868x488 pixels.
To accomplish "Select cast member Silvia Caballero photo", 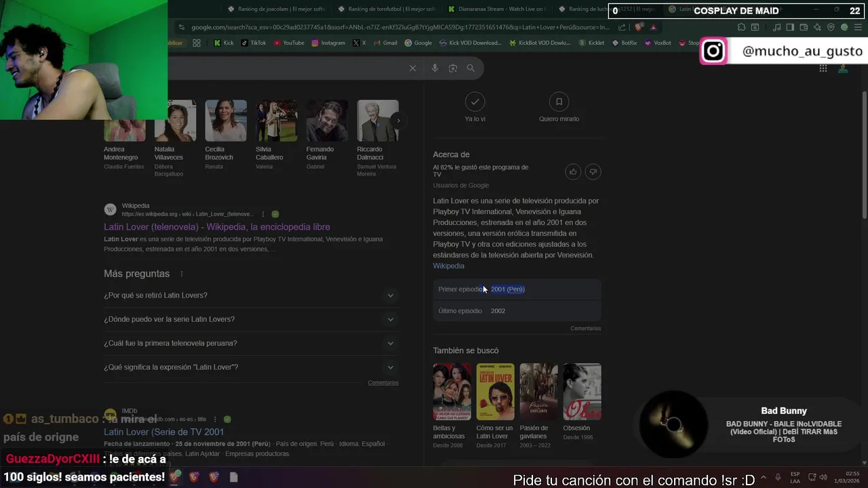I will (276, 121).
